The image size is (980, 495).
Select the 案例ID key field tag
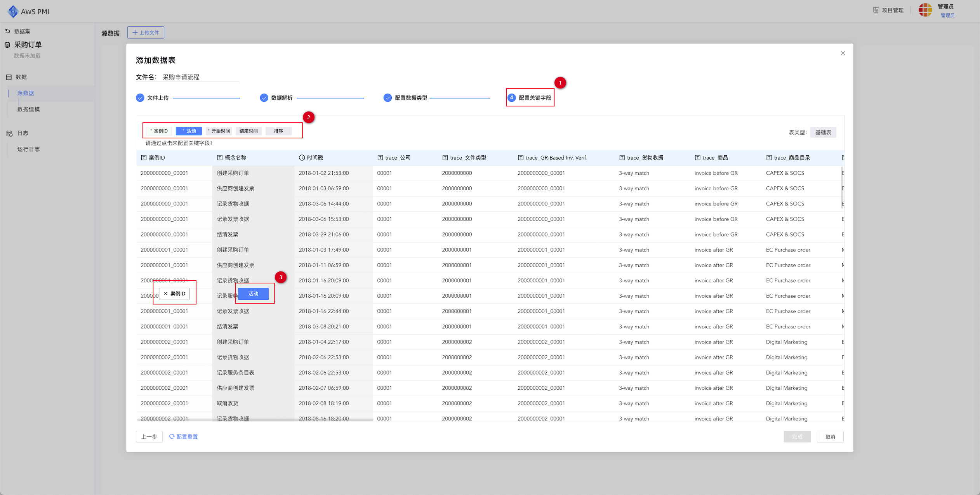point(159,131)
